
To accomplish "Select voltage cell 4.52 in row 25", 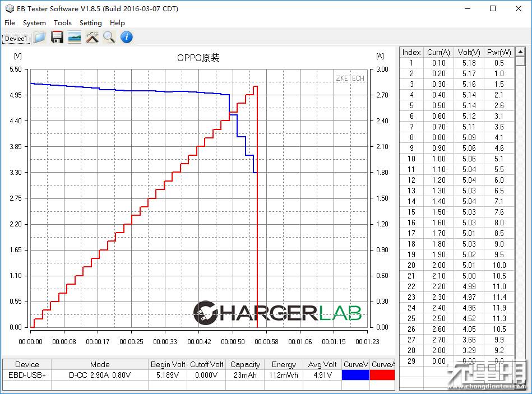I will point(469,318).
